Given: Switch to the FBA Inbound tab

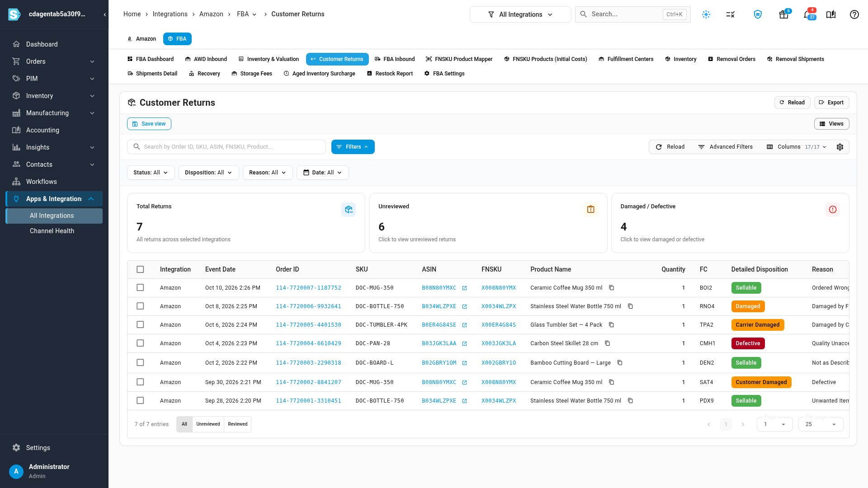Looking at the screenshot, I should (x=395, y=59).
